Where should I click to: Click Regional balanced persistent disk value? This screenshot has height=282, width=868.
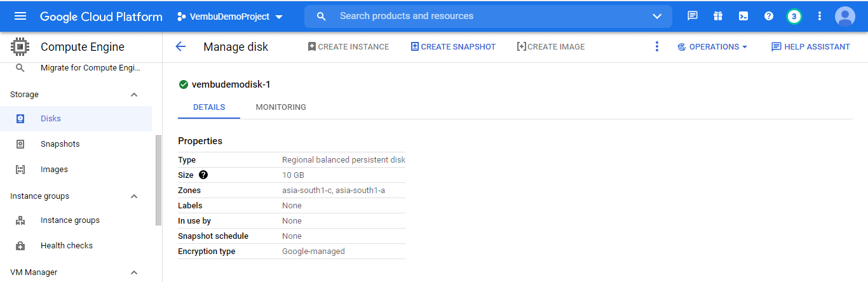pyautogui.click(x=344, y=160)
